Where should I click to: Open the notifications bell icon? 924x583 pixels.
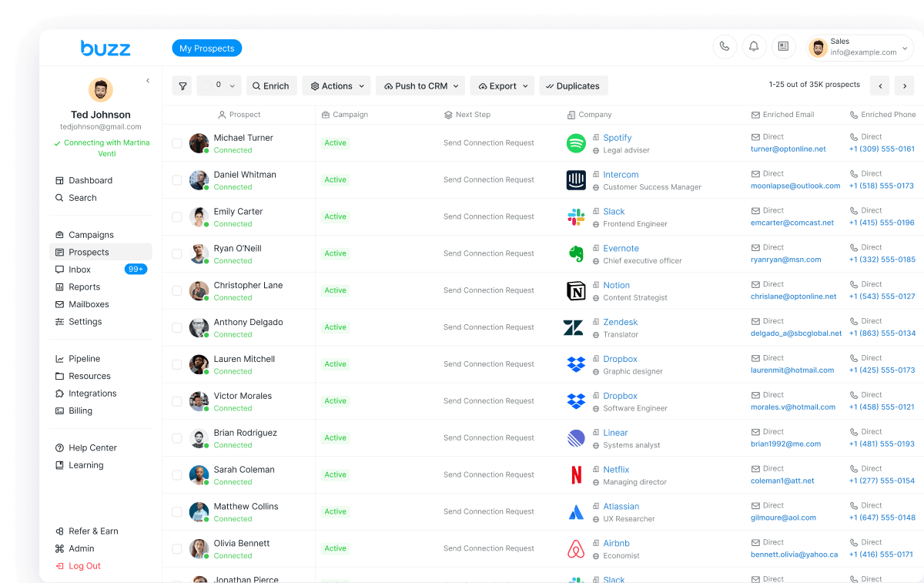(754, 46)
